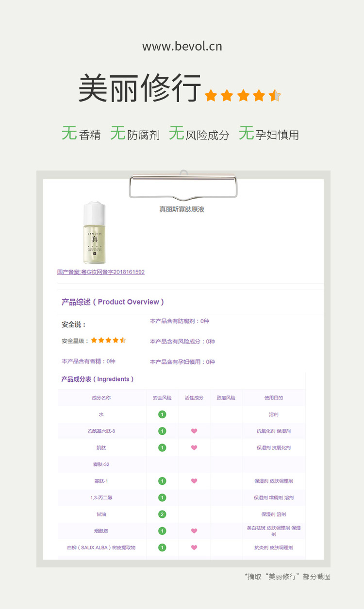This screenshot has height=616, width=364.
Task: Select the 安全风险 column header
Action: 162,398
